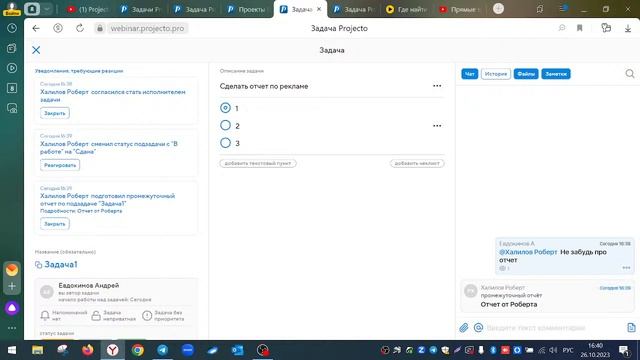Screen dimensions: 640x360
Task: Select radio option 3 in the checklist
Action: point(225,143)
